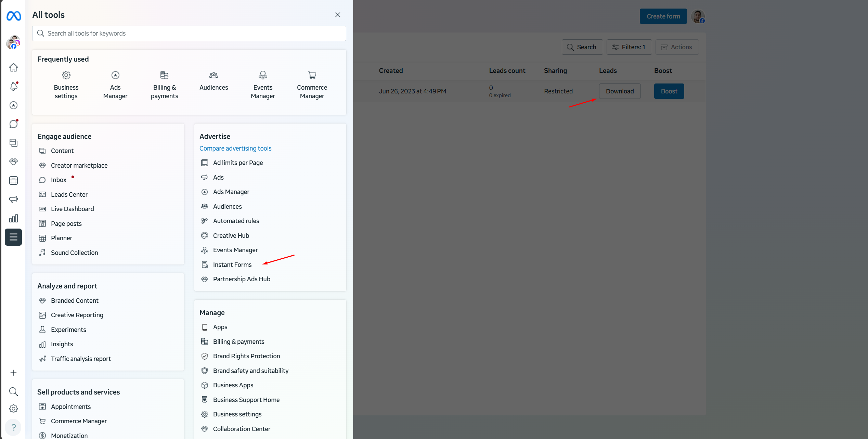The height and width of the screenshot is (439, 868).
Task: Open Compare advertising tools link
Action: [235, 148]
